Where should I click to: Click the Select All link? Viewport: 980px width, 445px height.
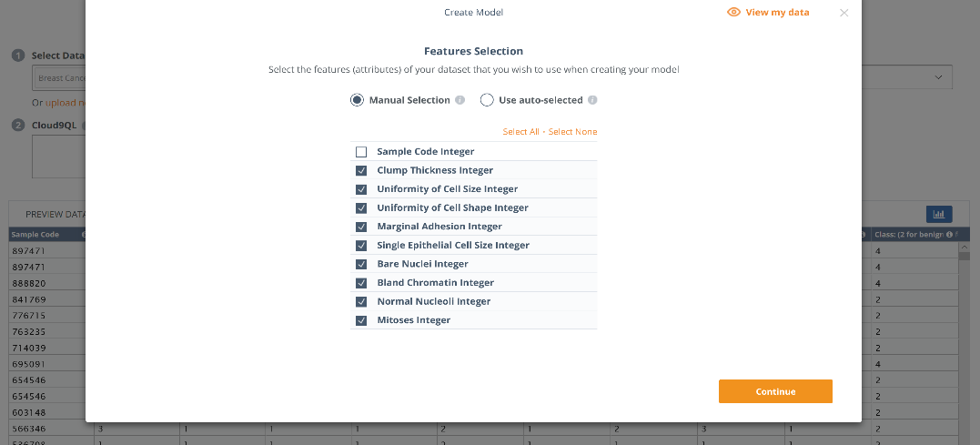pyautogui.click(x=520, y=132)
